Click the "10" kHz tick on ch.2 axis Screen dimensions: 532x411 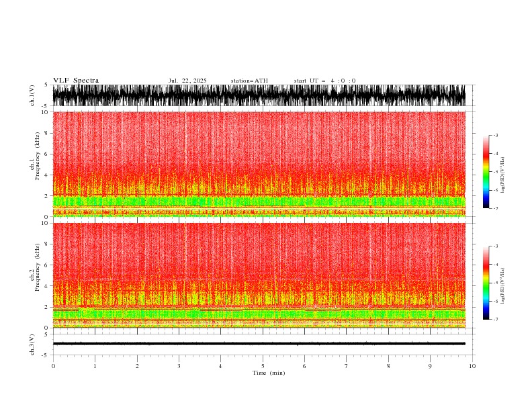[44, 223]
